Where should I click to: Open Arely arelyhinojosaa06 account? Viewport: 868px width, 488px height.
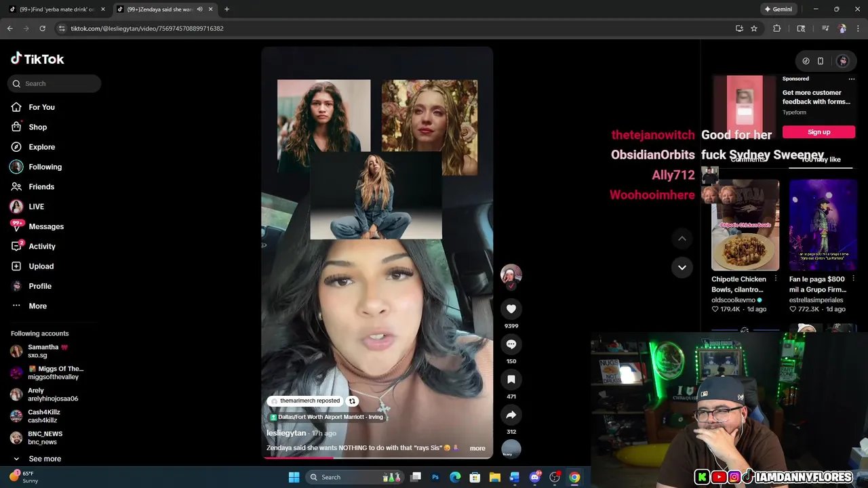pos(44,394)
